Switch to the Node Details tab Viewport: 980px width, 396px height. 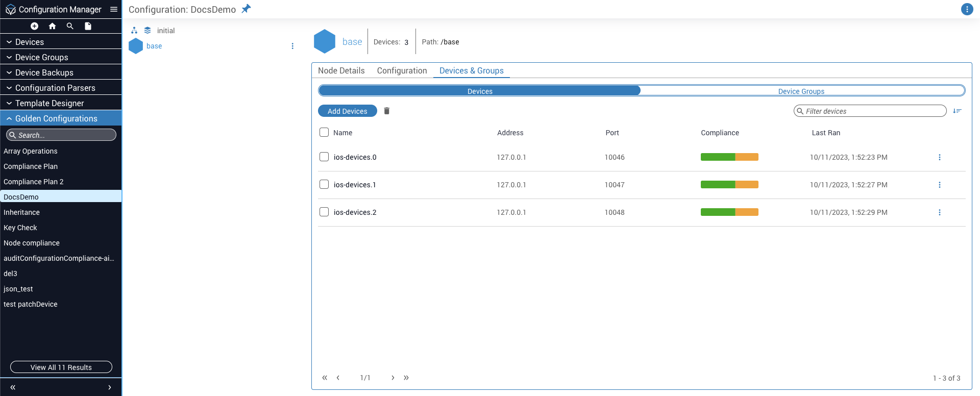(341, 70)
